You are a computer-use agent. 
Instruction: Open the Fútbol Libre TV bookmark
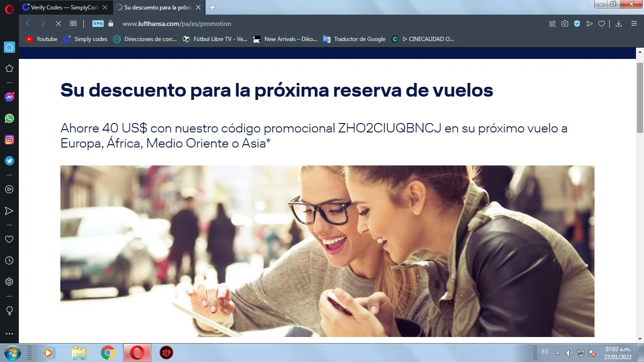pos(215,39)
